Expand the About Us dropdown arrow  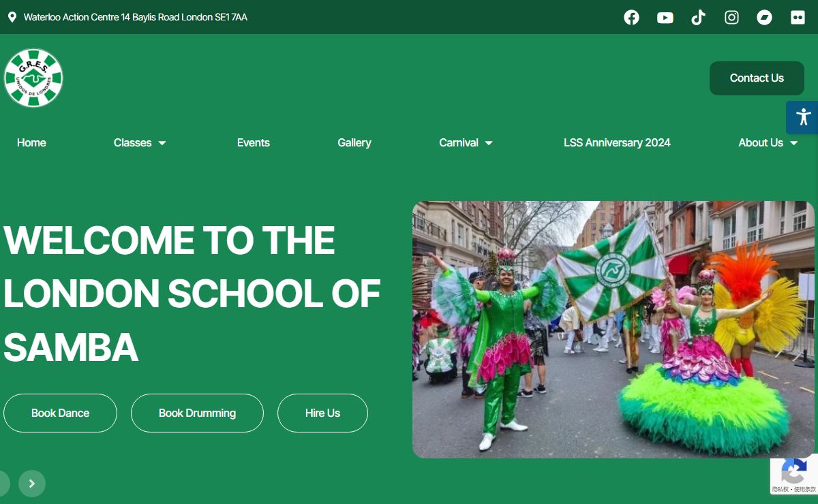coord(793,143)
